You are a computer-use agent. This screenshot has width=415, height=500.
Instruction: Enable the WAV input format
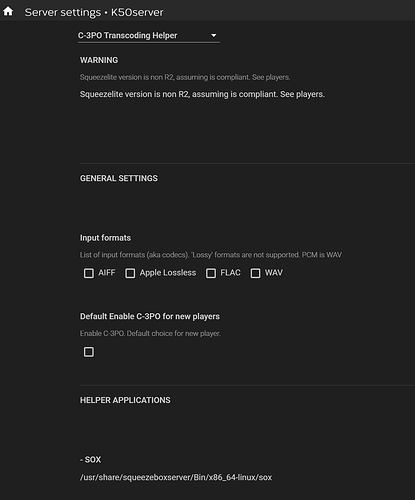tap(255, 273)
